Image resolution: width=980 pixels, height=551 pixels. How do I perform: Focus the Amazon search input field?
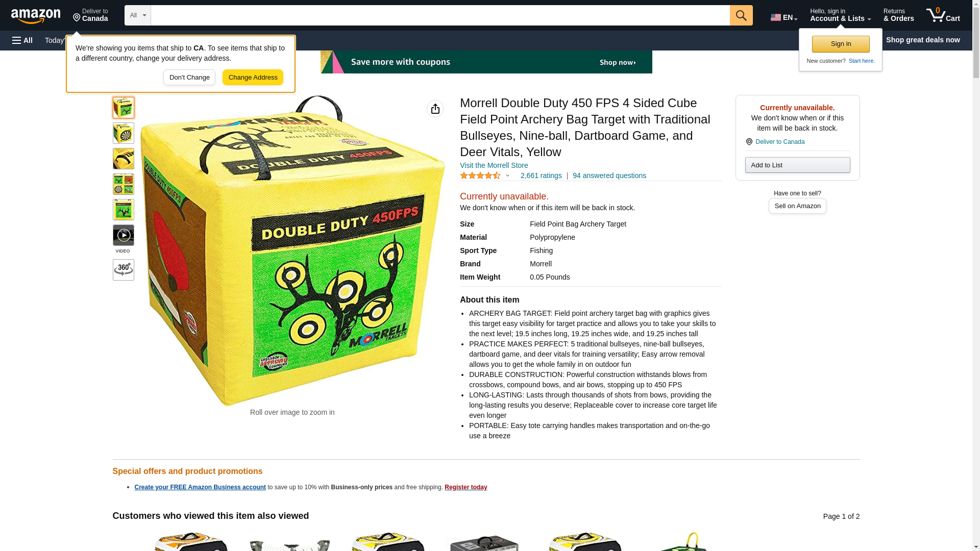440,15
